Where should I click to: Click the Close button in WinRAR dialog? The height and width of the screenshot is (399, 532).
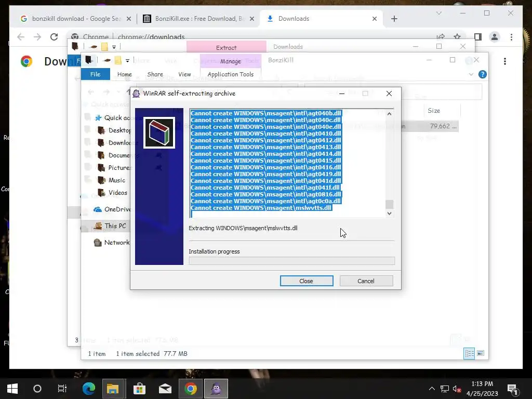(x=307, y=281)
